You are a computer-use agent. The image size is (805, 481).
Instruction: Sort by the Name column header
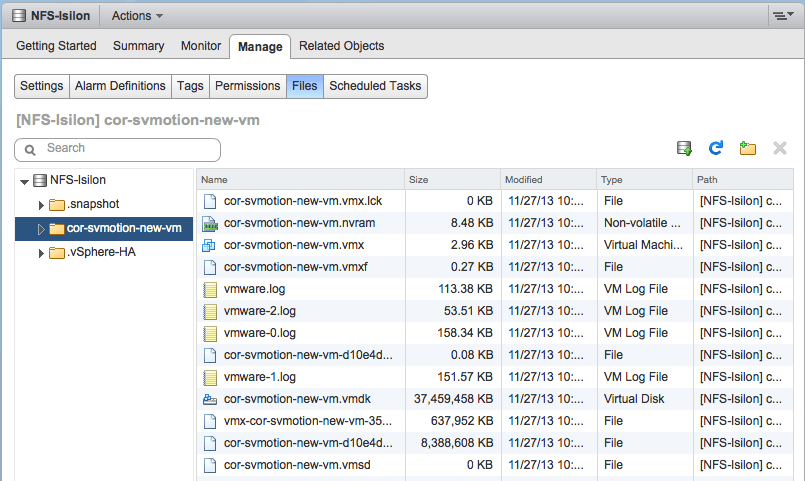tap(300, 180)
